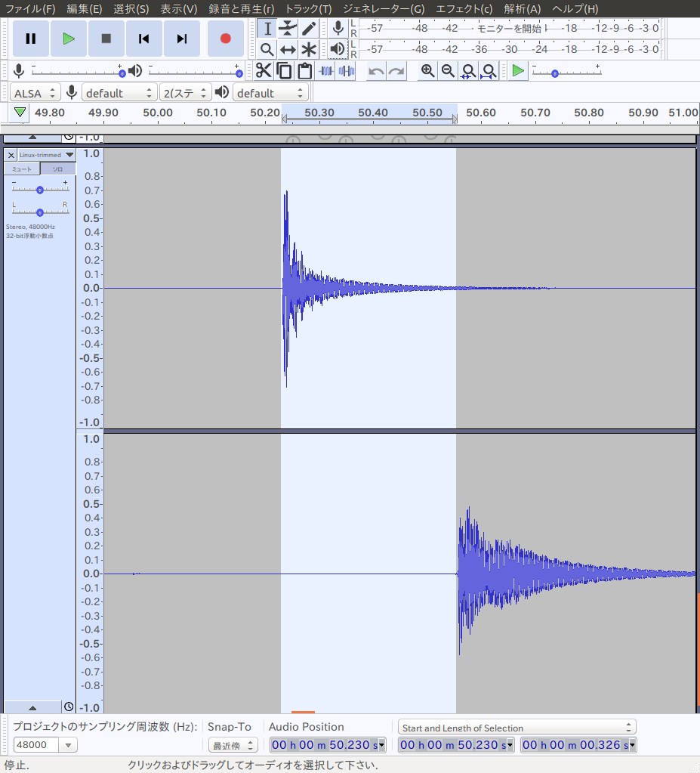Undo the last action
This screenshot has height=773, width=700.
pos(376,72)
